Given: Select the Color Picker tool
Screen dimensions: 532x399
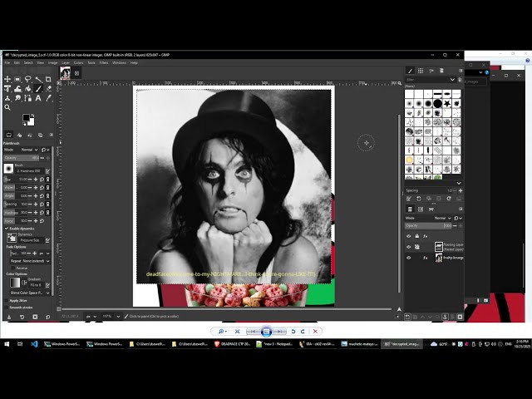Looking at the screenshot, I should point(48,98).
